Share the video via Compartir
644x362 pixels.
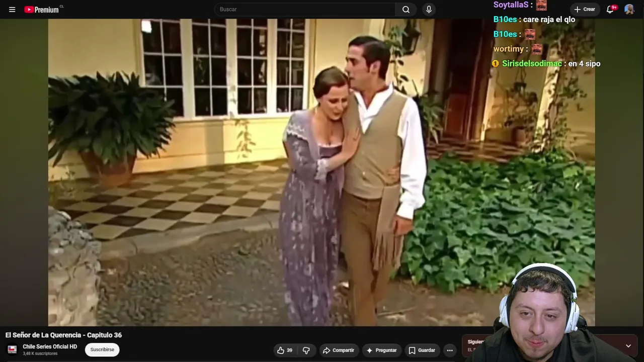tap(339, 350)
